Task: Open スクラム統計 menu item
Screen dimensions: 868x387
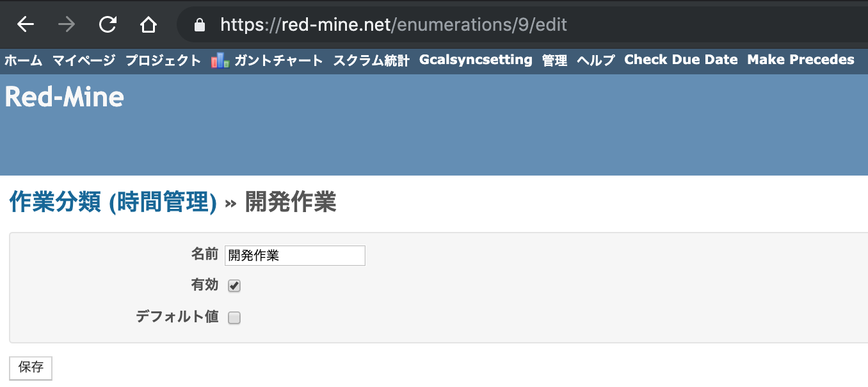Action: 371,60
